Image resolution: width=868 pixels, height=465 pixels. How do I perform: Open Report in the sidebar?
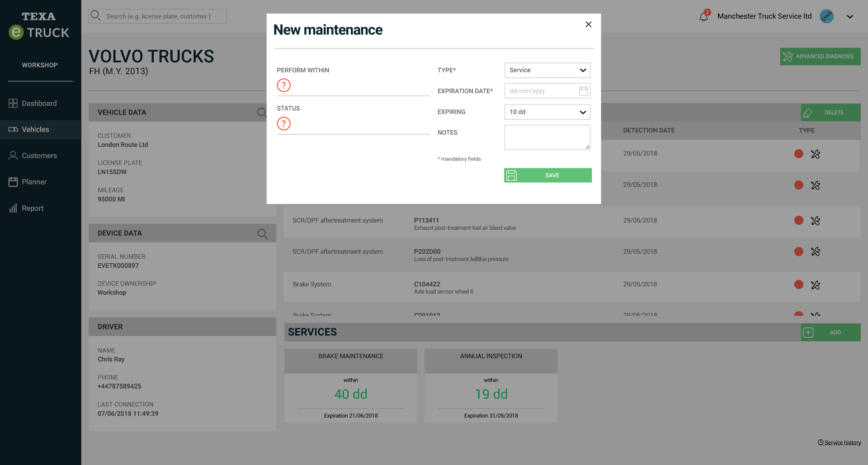pos(41,208)
